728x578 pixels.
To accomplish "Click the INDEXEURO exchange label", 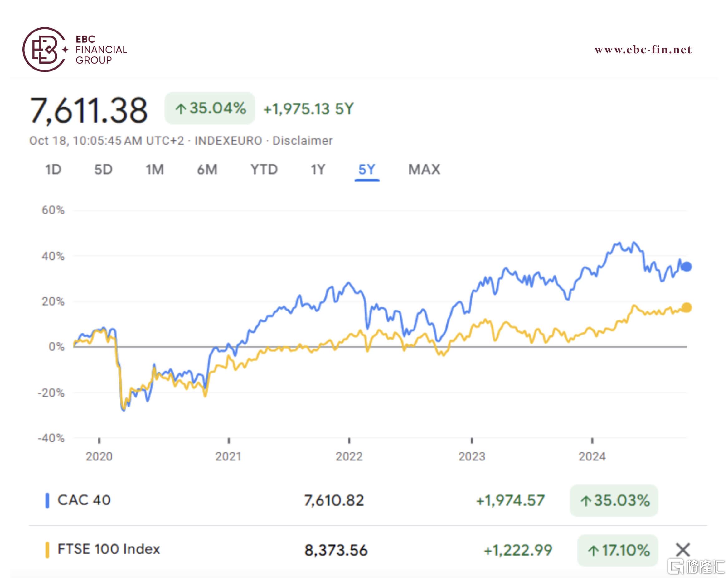I will [x=228, y=141].
